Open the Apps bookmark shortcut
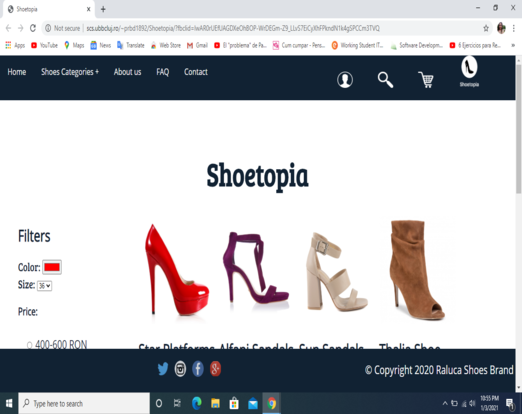The height and width of the screenshot is (414, 522). (15, 45)
